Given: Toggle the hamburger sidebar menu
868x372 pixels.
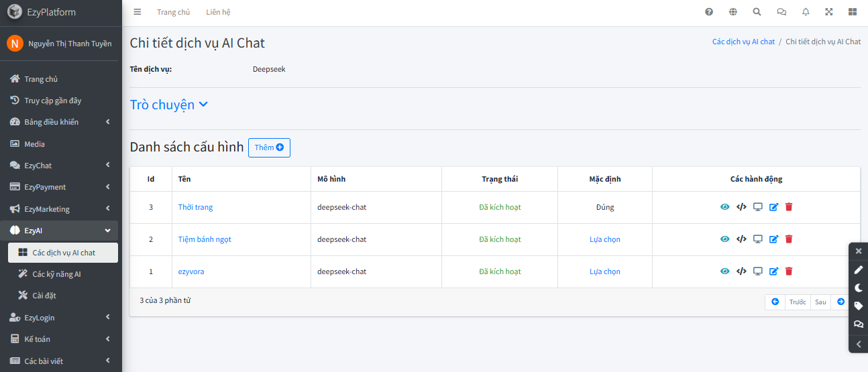Looking at the screenshot, I should pos(138,12).
